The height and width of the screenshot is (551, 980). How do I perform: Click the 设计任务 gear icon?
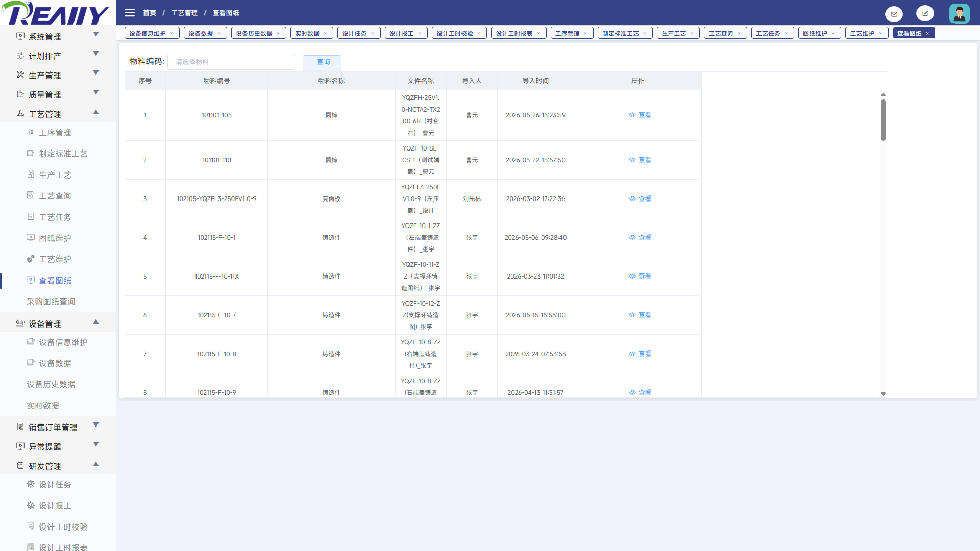tap(31, 484)
